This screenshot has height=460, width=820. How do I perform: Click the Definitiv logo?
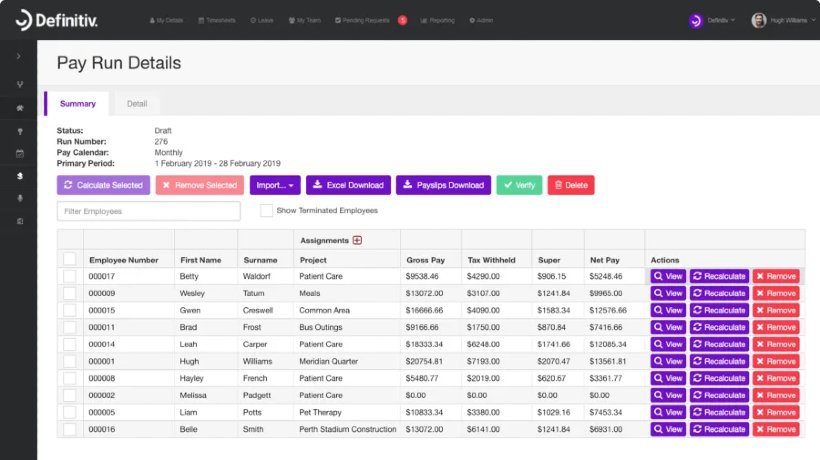[60, 19]
